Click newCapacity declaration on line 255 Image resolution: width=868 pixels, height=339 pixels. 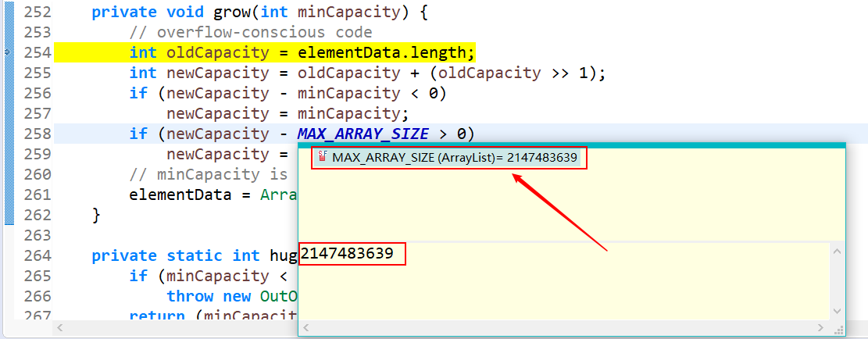[x=217, y=73]
